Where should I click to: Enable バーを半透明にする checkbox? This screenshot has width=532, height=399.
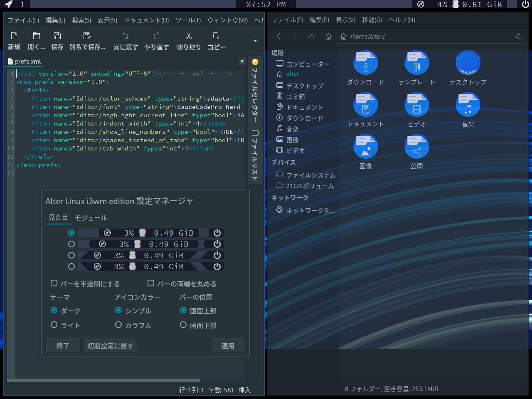54,283
